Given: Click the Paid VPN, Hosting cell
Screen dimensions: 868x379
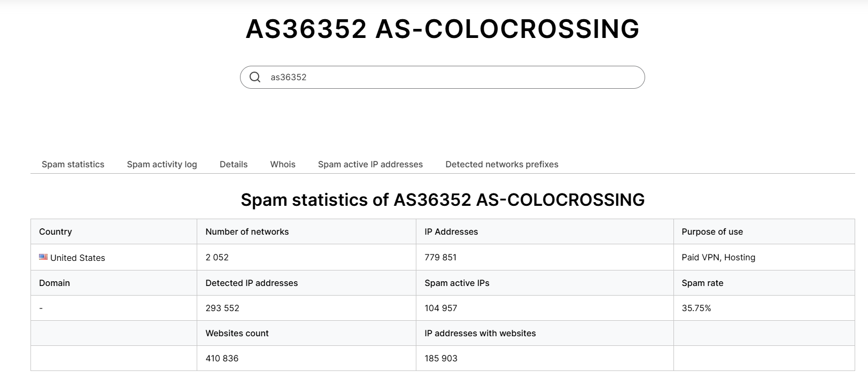Looking at the screenshot, I should (x=718, y=257).
